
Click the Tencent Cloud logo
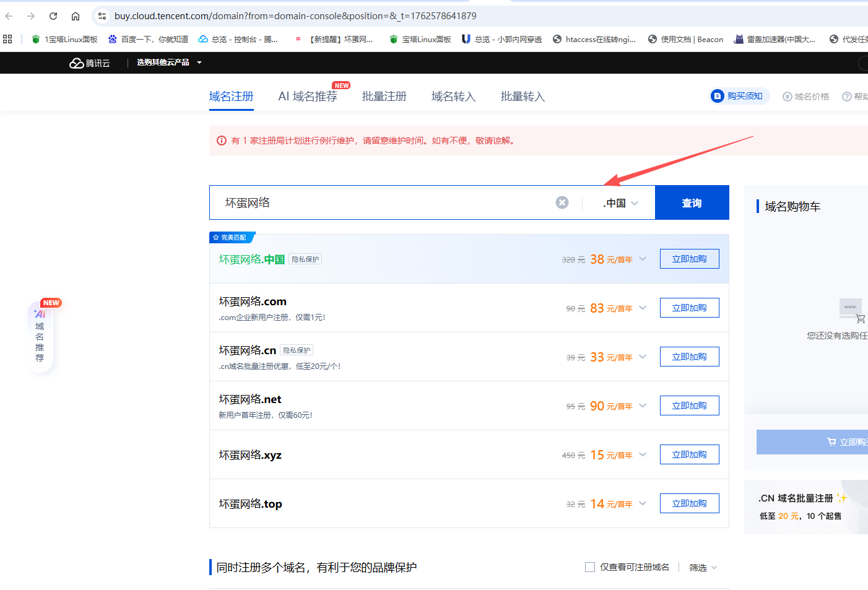[x=89, y=63]
